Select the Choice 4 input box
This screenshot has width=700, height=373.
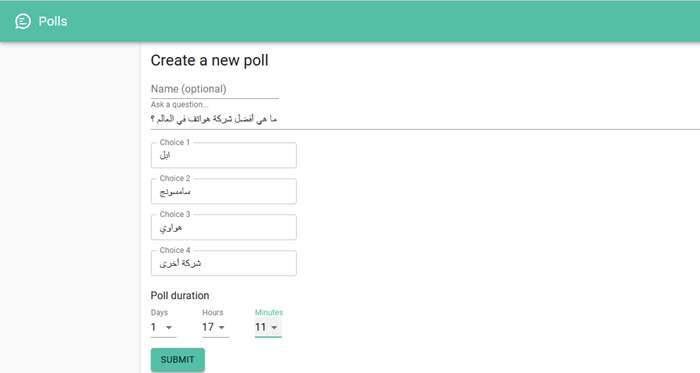(224, 263)
